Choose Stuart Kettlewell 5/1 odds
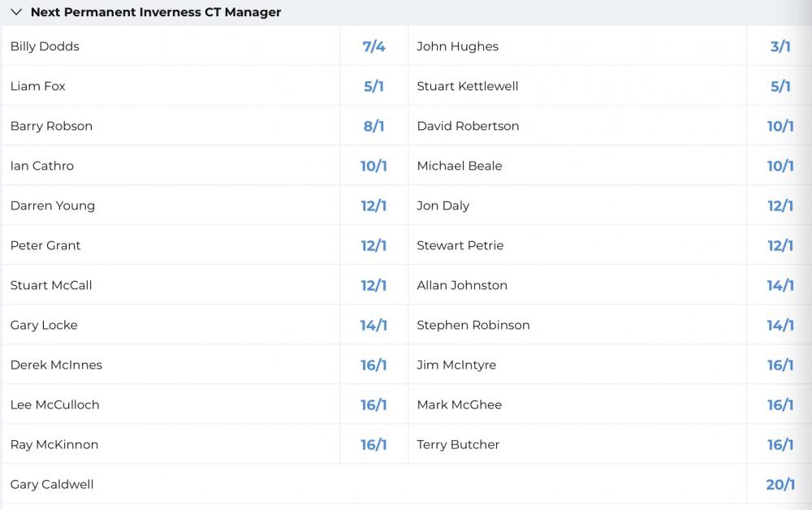812x510 pixels. click(x=780, y=86)
